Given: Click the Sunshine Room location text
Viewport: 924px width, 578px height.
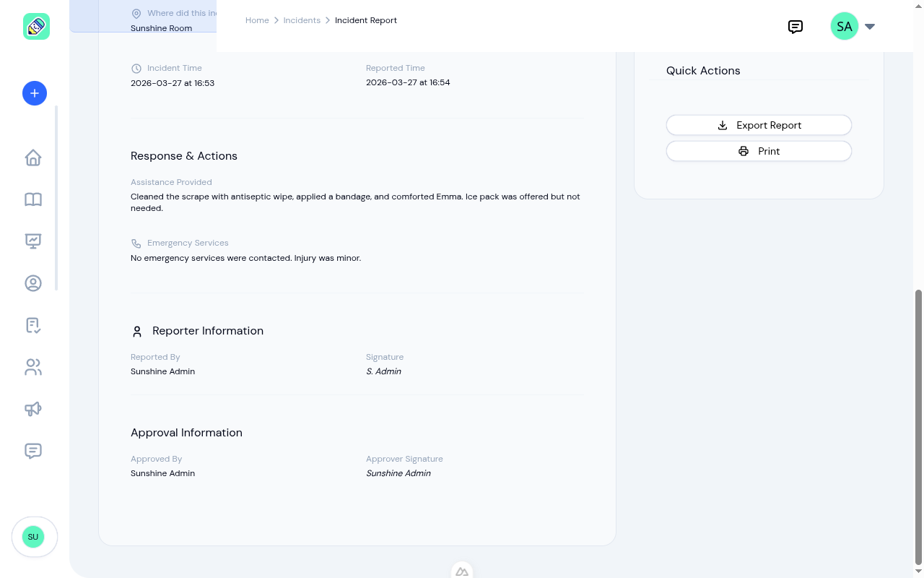Looking at the screenshot, I should [x=161, y=28].
